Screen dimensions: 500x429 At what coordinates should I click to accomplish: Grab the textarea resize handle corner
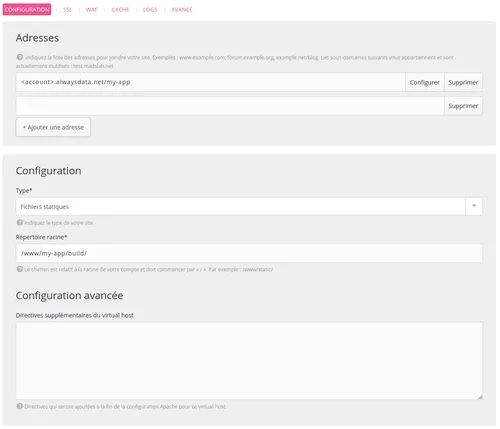coord(480,397)
